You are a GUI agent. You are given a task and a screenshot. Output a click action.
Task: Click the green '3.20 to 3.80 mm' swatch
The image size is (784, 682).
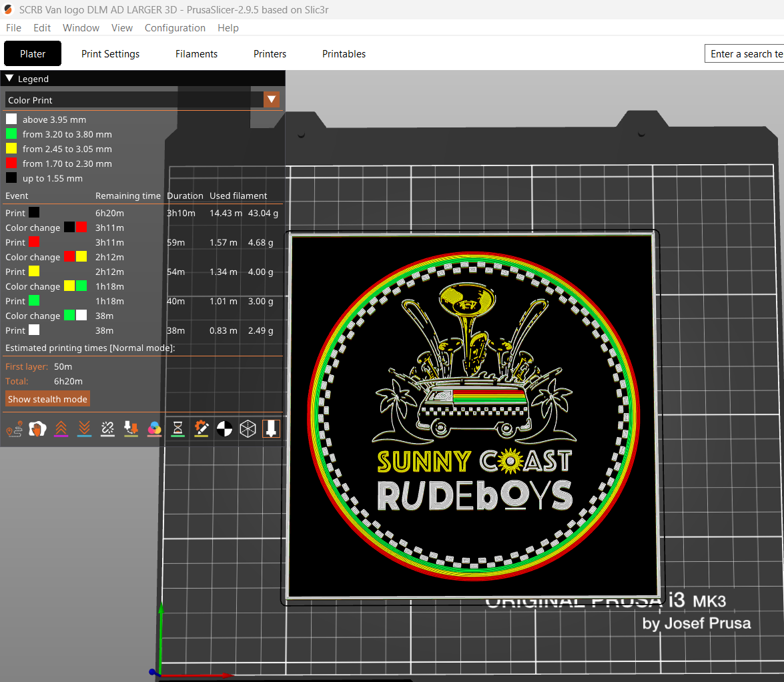[11, 133]
